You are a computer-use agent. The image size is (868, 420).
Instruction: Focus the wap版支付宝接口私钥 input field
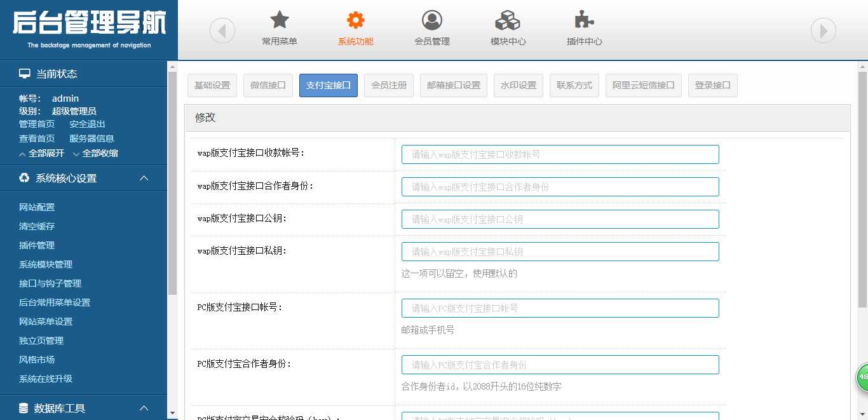click(x=560, y=252)
